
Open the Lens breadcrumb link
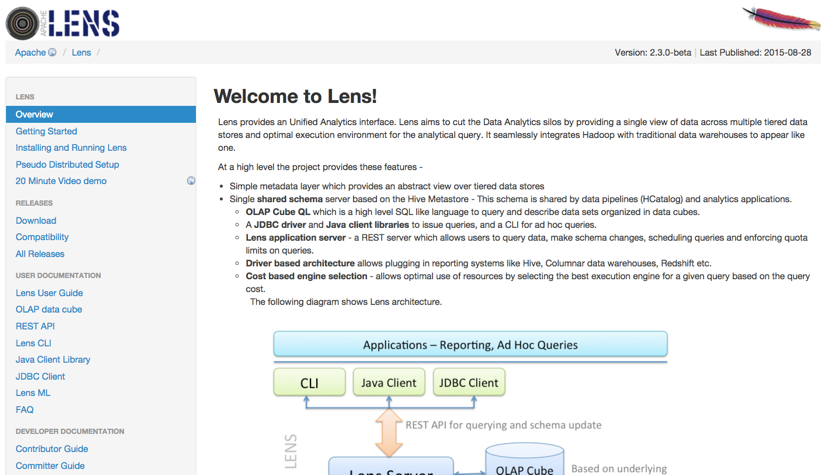click(x=81, y=53)
